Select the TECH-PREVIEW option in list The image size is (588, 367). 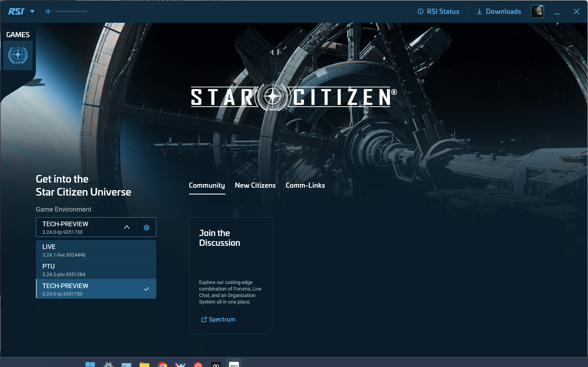click(96, 289)
